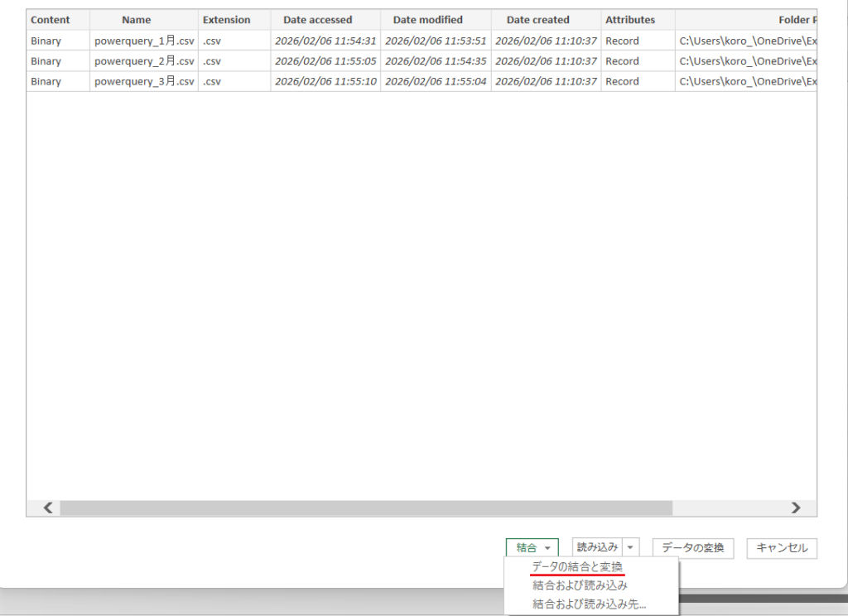Click the Date accessed column header
The height and width of the screenshot is (616, 848).
click(x=318, y=19)
